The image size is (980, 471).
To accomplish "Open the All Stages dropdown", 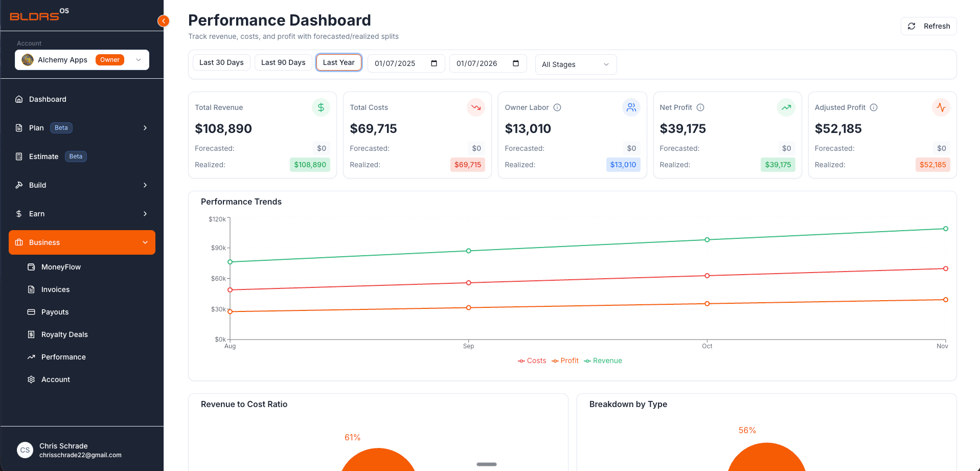I will [576, 64].
